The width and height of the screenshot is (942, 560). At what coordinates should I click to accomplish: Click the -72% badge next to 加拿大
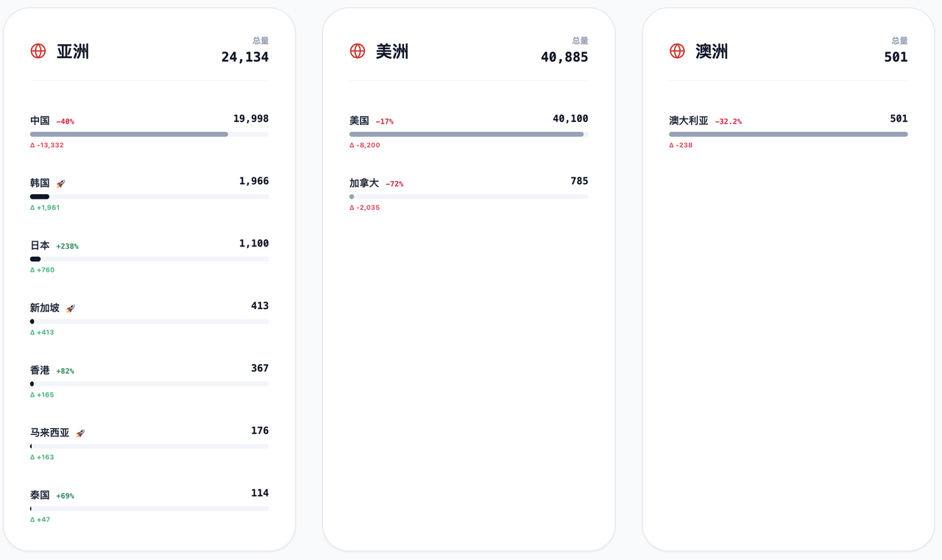(394, 184)
